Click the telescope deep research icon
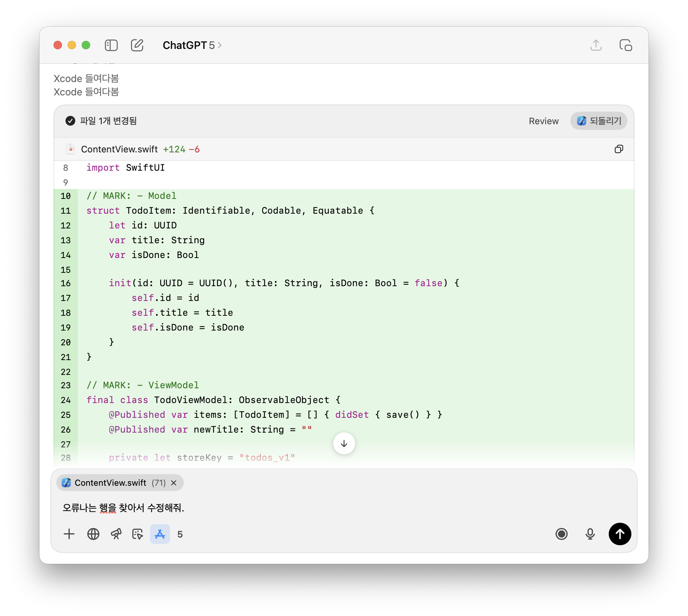Image resolution: width=688 pixels, height=616 pixels. point(116,534)
